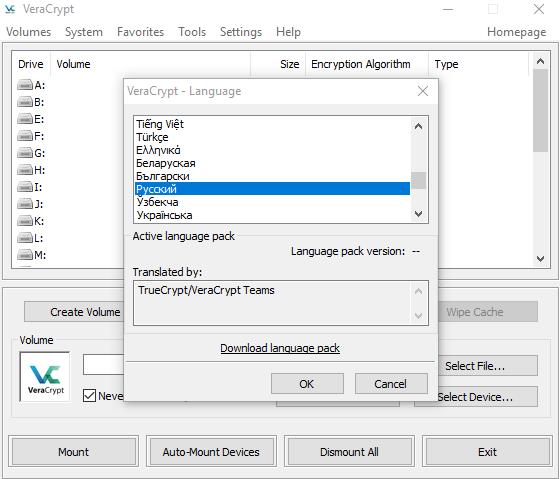Select Русский in language list
The height and width of the screenshot is (479, 560).
(272, 189)
